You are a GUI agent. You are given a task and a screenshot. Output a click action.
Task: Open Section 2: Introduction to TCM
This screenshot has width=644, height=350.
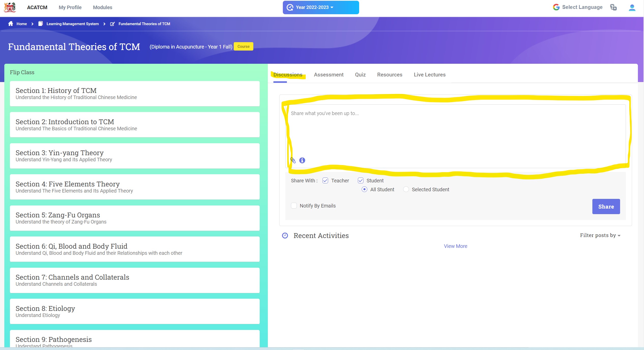click(135, 125)
